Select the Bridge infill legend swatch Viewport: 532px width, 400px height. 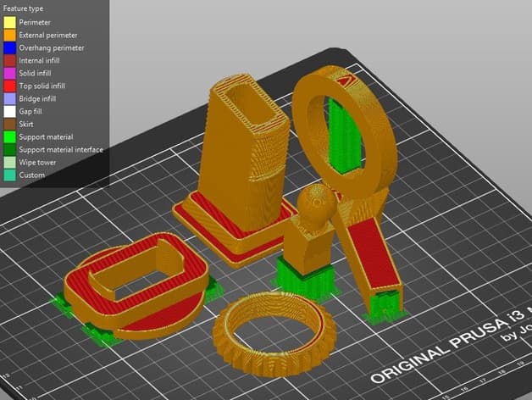point(9,99)
